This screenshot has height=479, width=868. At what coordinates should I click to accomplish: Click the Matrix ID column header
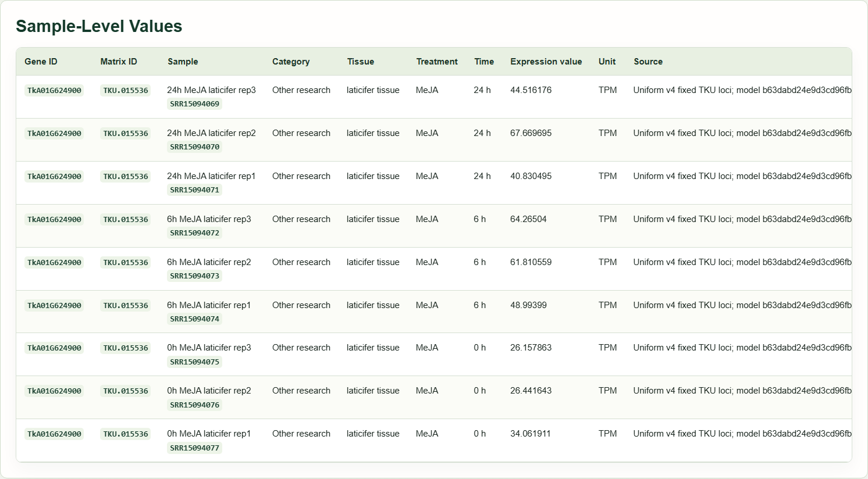coord(119,62)
